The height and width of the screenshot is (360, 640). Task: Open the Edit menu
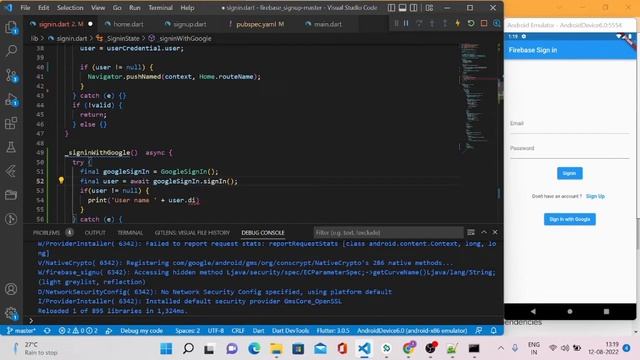(43, 8)
